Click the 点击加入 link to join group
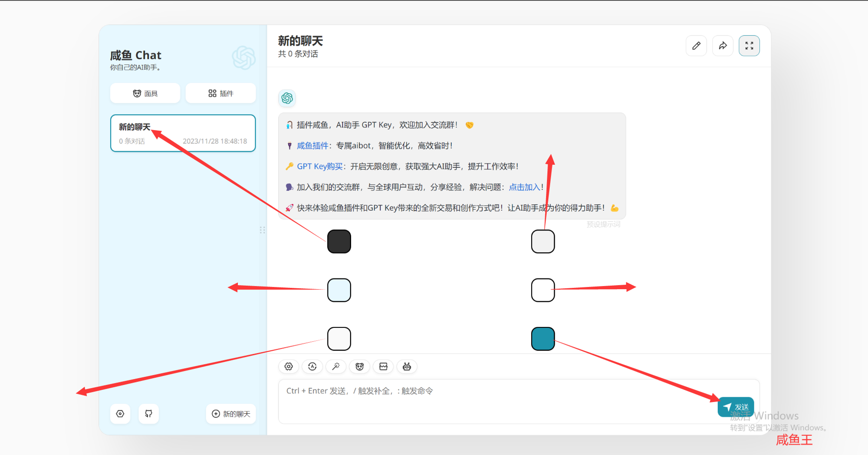The image size is (868, 455). (x=524, y=187)
